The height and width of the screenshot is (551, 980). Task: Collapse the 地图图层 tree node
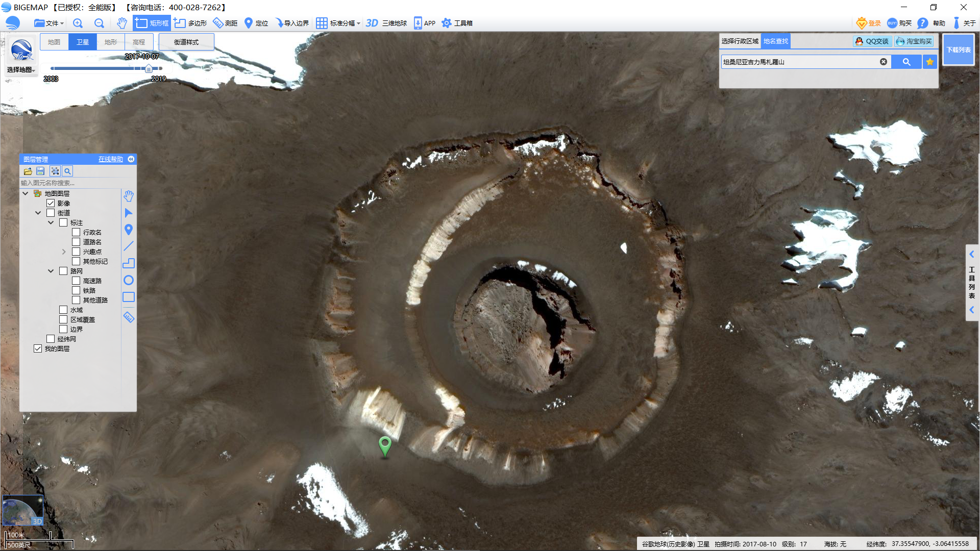coord(25,193)
